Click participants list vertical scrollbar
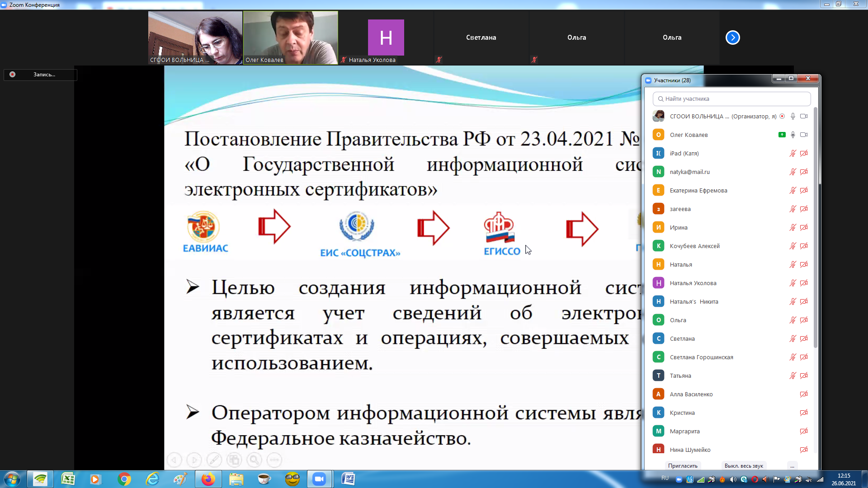Image resolution: width=868 pixels, height=488 pixels. tap(815, 226)
